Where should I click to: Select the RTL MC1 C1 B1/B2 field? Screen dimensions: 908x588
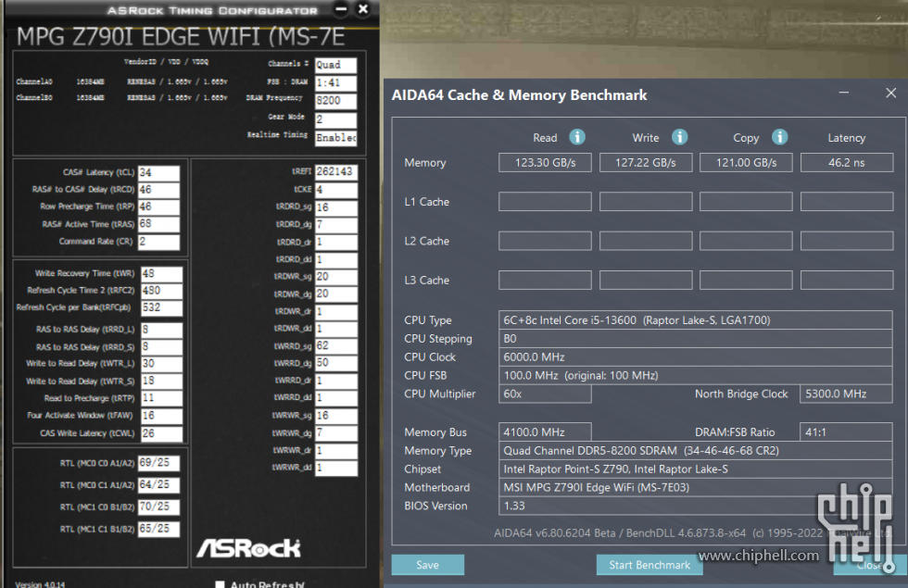[158, 529]
